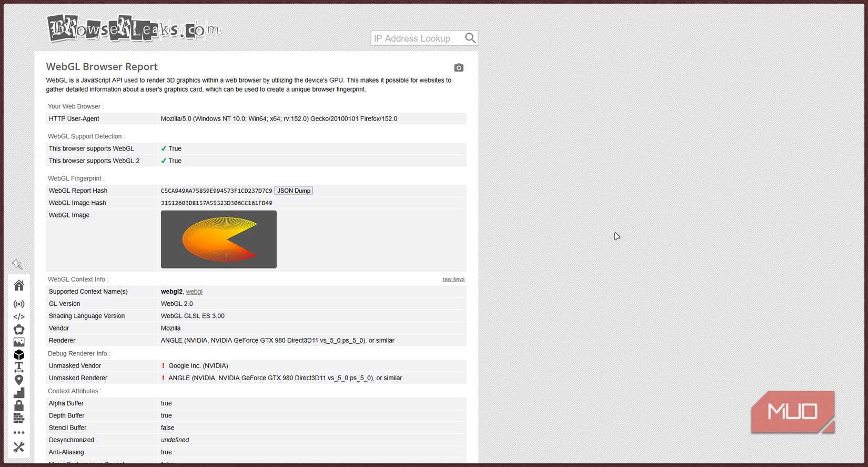Select the WebGL Report Hash value
The height and width of the screenshot is (467, 868).
click(217, 191)
